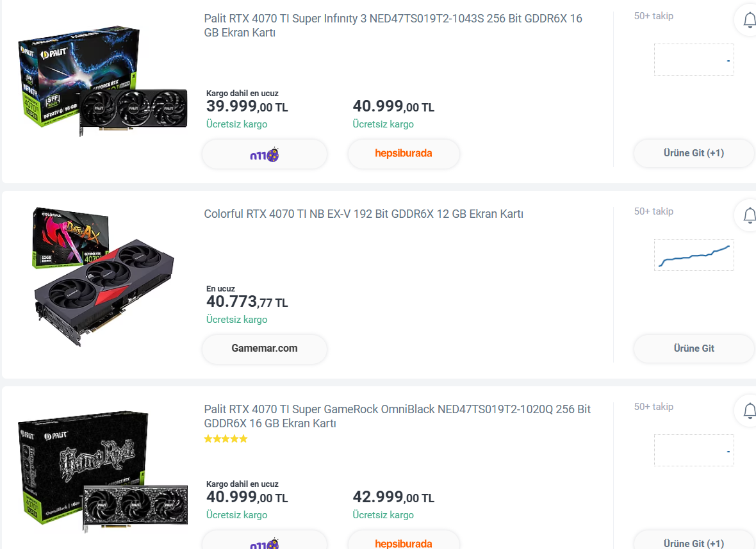View Palit Infinity 3 product box image
This screenshot has width=756, height=549.
pos(103,81)
